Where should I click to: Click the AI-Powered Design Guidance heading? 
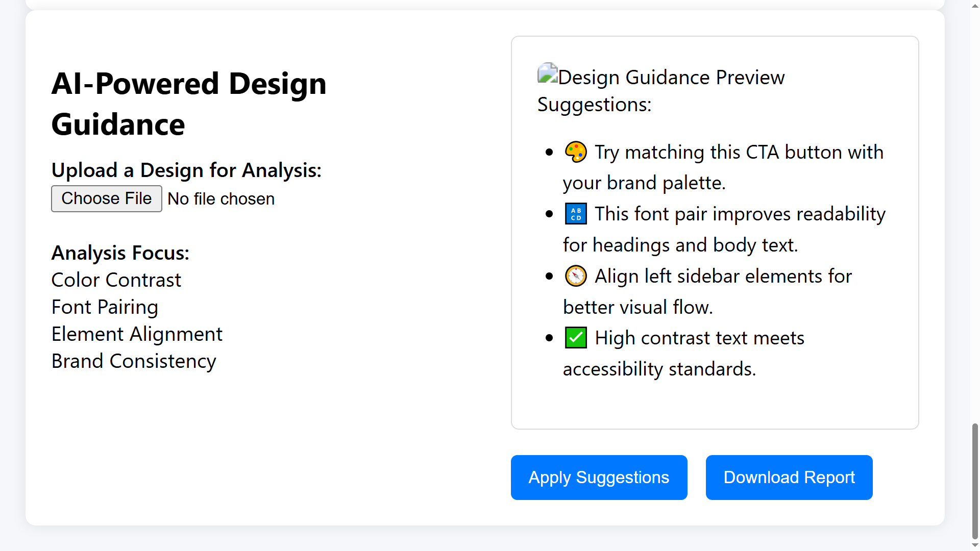pyautogui.click(x=189, y=104)
